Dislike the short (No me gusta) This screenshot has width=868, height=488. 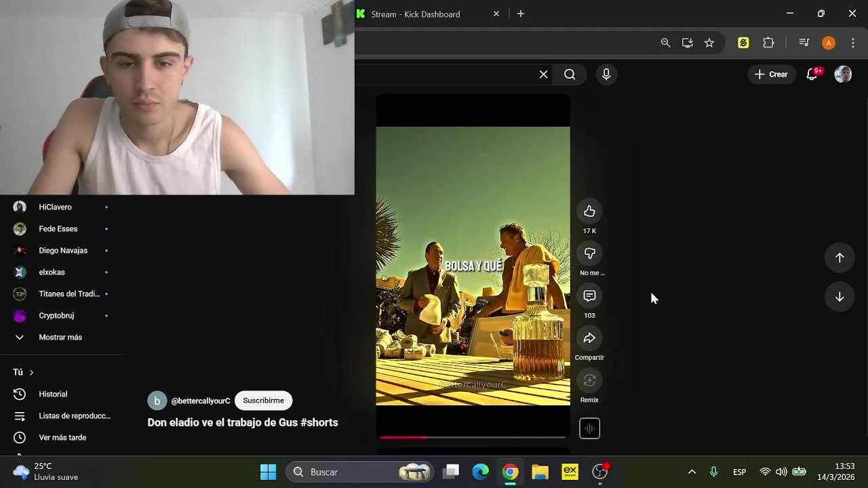pos(589,253)
